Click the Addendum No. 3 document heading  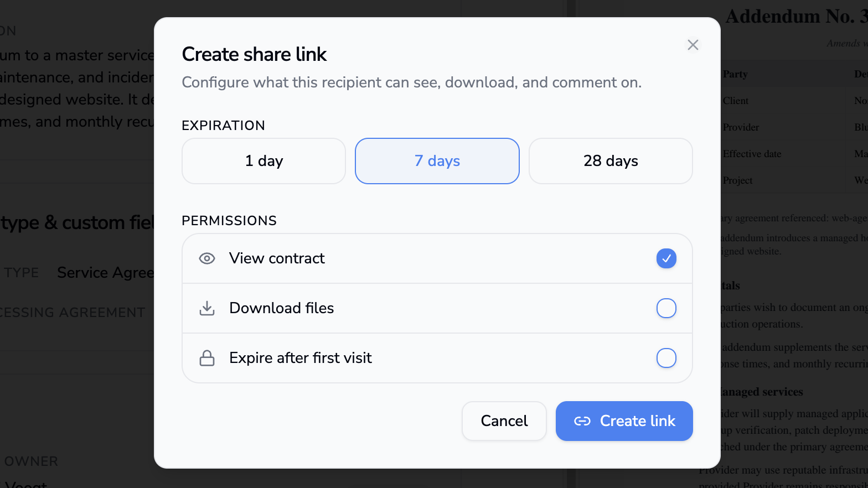tap(797, 17)
